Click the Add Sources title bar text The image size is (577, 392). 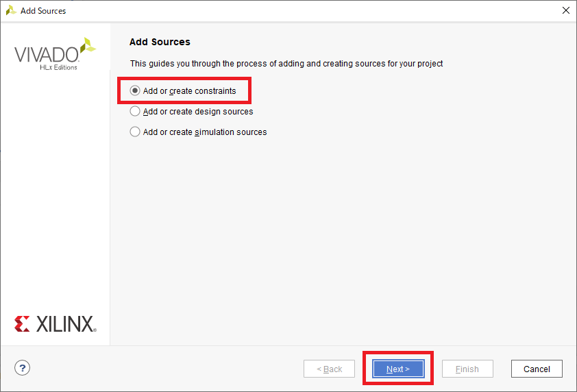coord(43,11)
